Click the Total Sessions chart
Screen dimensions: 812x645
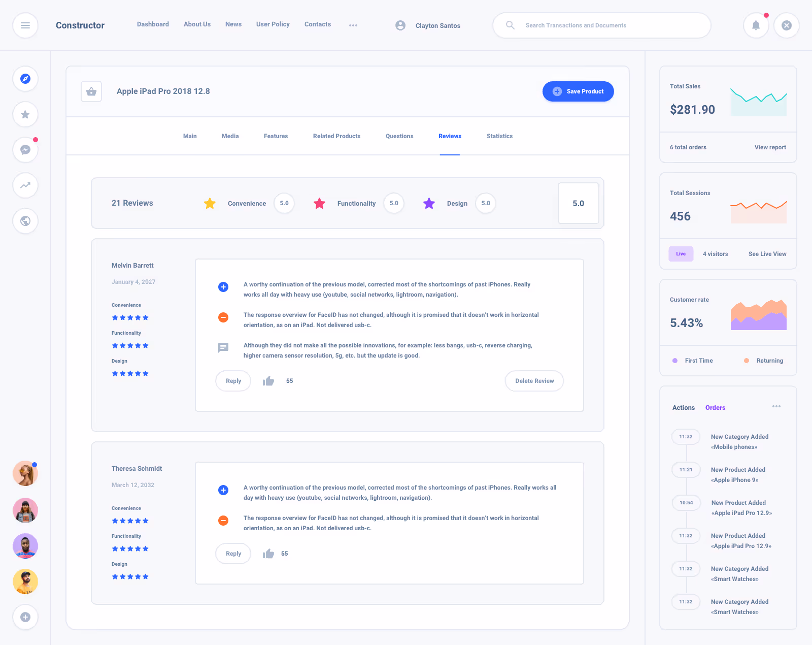[759, 211]
